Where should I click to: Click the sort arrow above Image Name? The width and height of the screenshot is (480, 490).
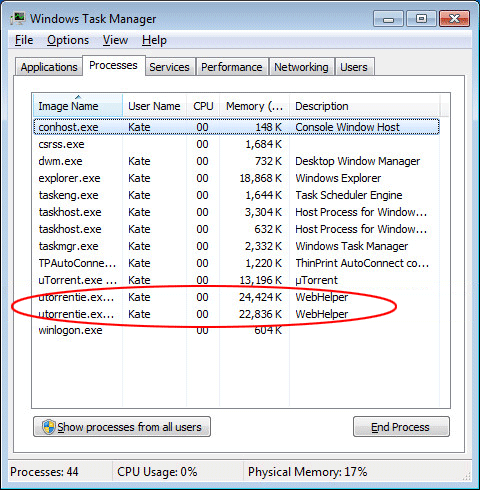pos(78,97)
